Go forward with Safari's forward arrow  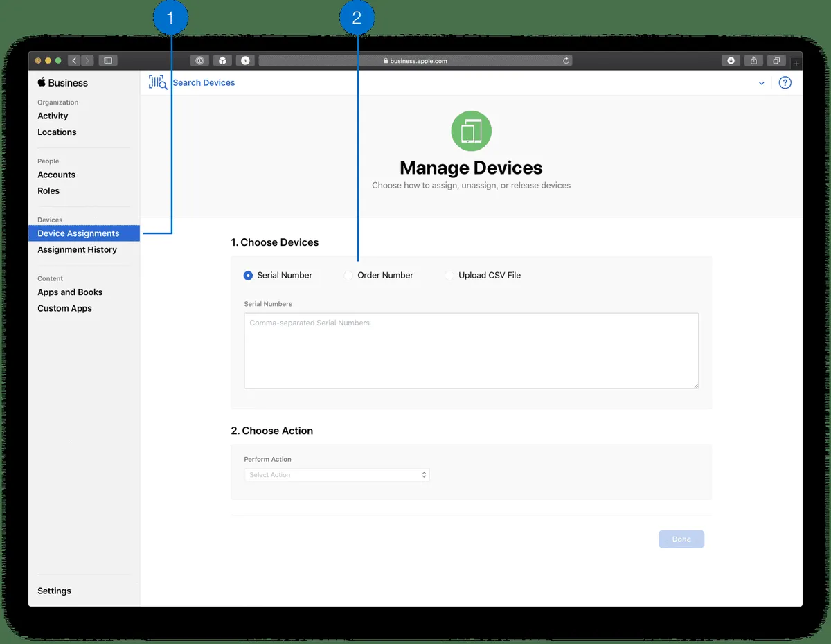click(x=87, y=61)
